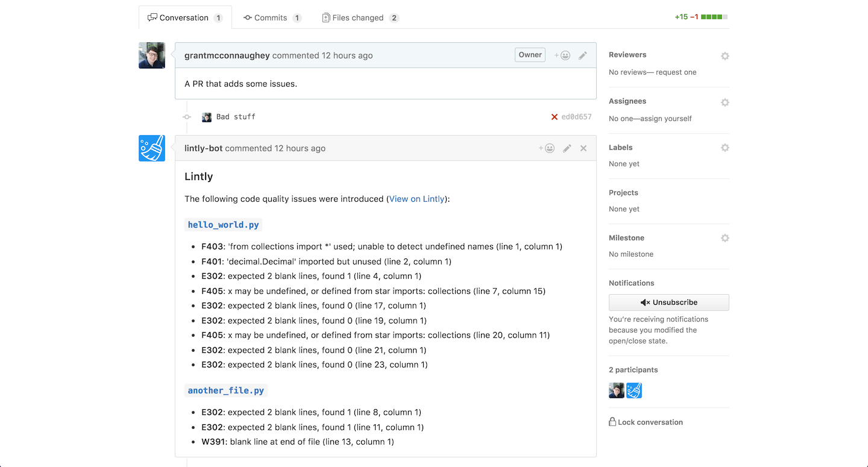Screen dimensions: 868x467
Task: Click Lock conversation
Action: pyautogui.click(x=646, y=422)
